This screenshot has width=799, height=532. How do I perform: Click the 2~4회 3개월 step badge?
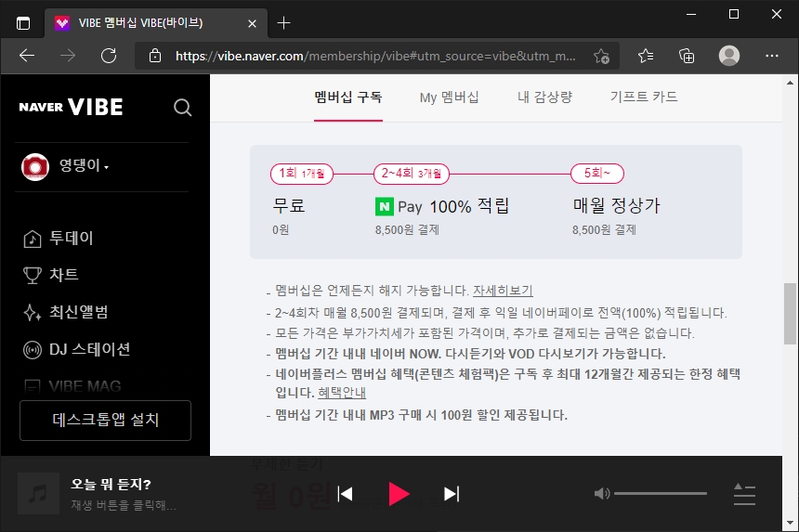tap(412, 174)
